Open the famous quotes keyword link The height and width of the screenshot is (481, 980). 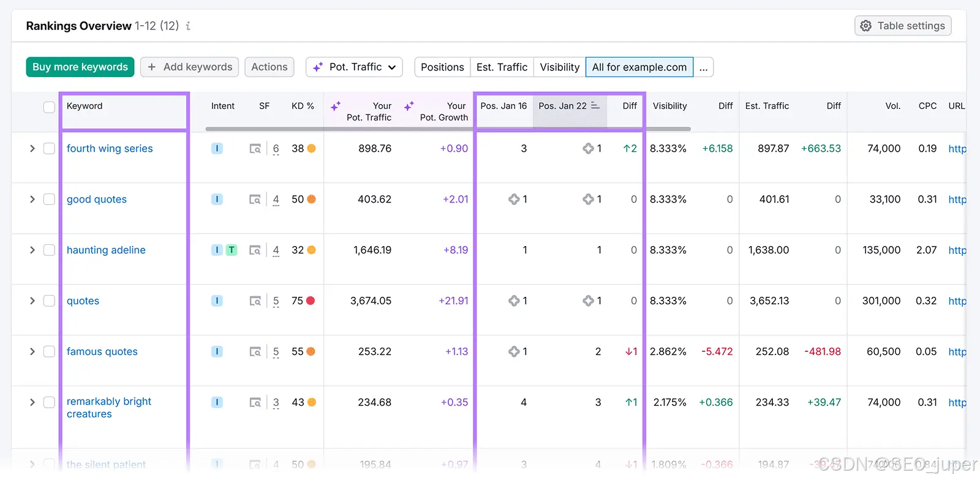(102, 351)
